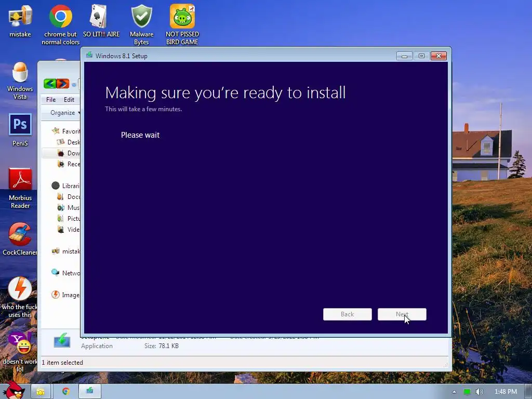This screenshot has height=399, width=532.
Task: Open the Photoshop Ps desktop icon
Action: tap(20, 130)
